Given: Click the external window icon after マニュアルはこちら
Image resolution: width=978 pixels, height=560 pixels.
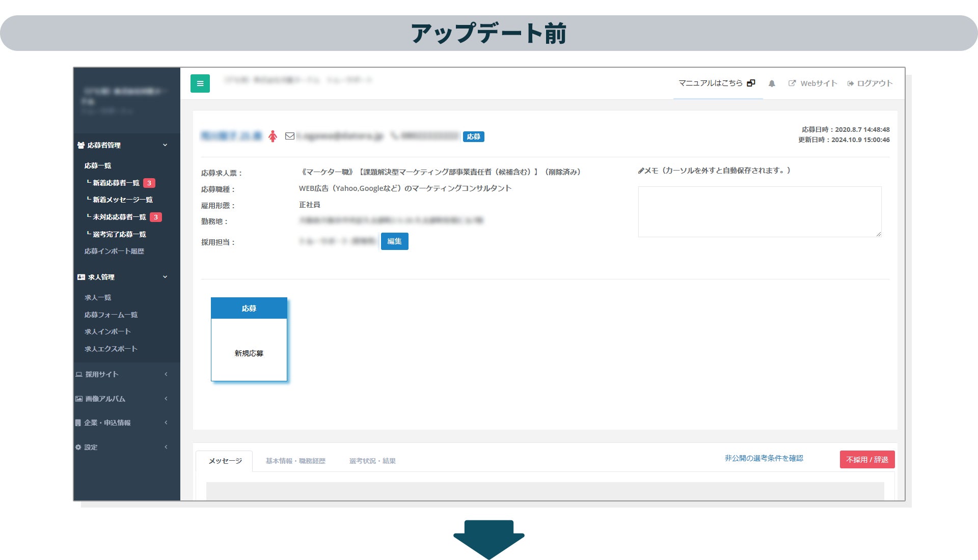Looking at the screenshot, I should (751, 83).
